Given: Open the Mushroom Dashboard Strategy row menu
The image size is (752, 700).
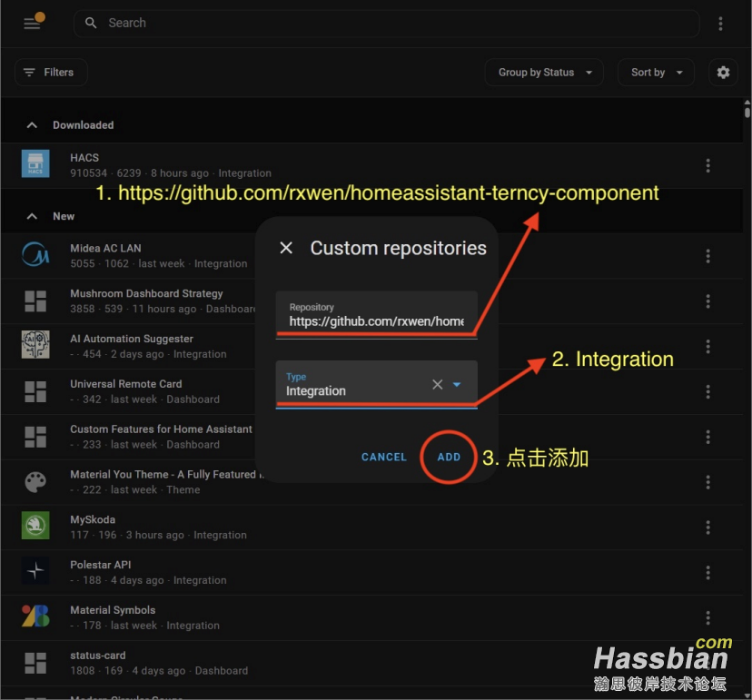Looking at the screenshot, I should coord(707,301).
